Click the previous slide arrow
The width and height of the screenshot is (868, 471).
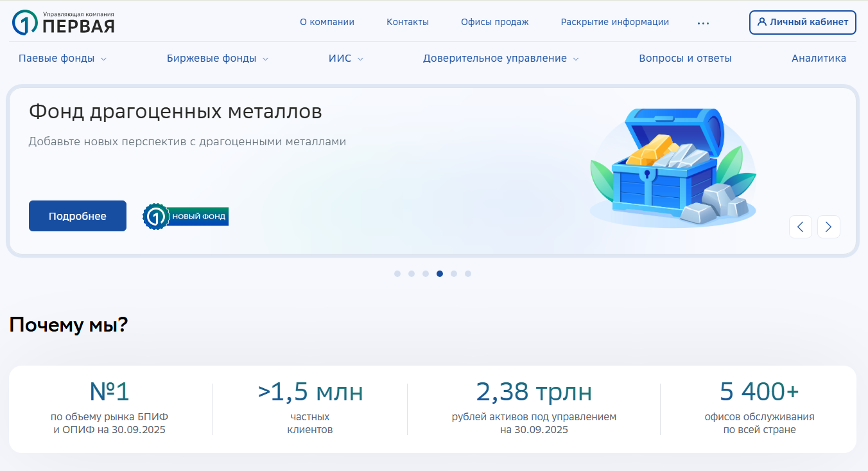tap(801, 226)
